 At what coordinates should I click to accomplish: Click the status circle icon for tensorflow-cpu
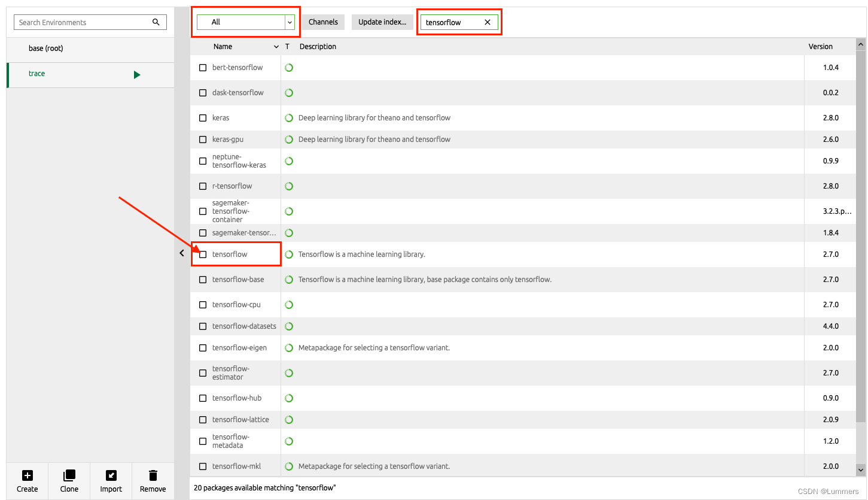pyautogui.click(x=289, y=305)
